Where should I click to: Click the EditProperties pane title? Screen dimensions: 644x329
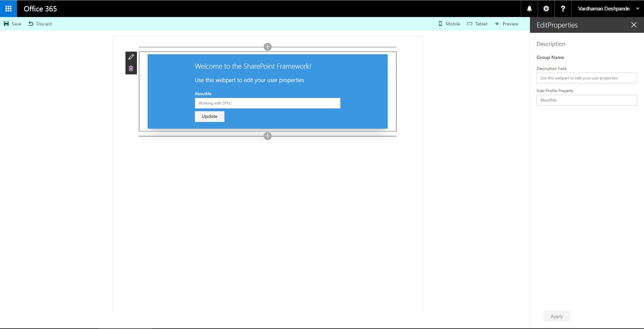tap(557, 25)
